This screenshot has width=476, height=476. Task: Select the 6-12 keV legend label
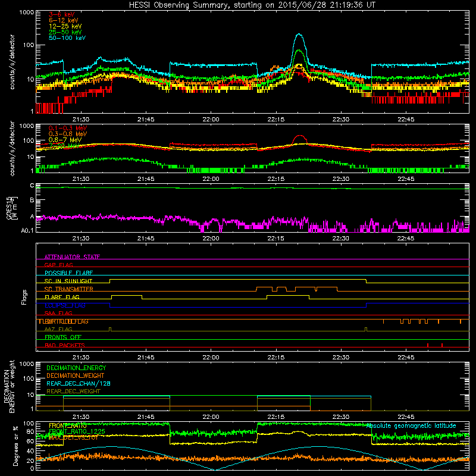coord(63,20)
